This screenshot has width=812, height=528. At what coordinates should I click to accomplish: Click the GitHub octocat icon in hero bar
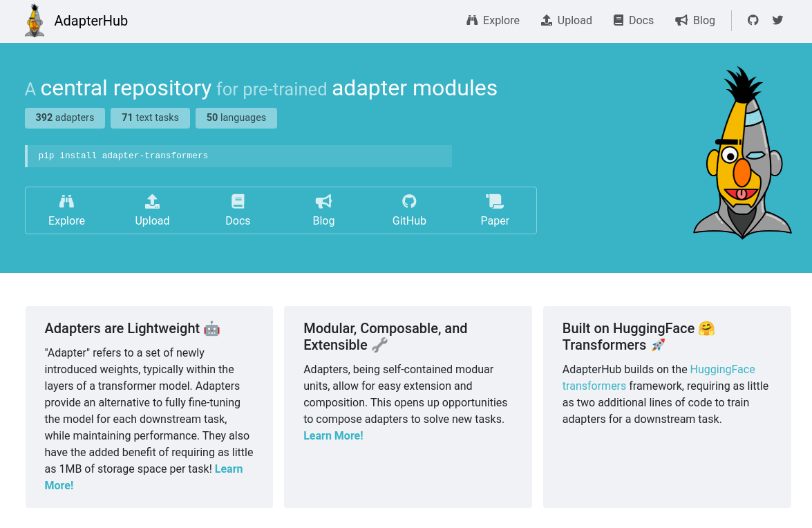[x=409, y=201]
